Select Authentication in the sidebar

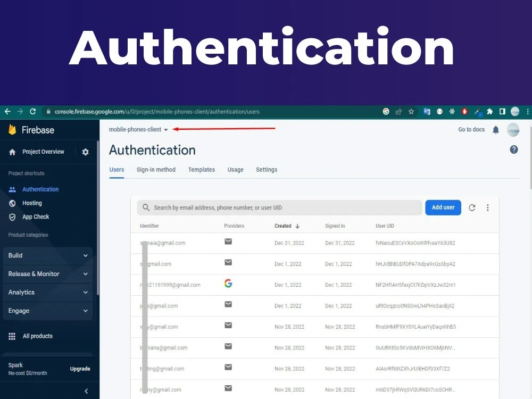(40, 189)
